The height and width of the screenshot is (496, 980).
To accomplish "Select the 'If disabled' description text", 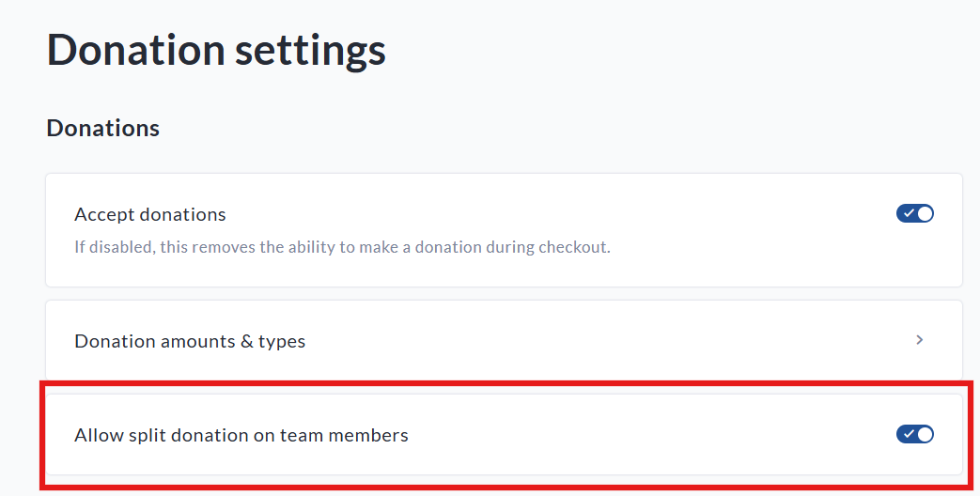I will pos(342,248).
